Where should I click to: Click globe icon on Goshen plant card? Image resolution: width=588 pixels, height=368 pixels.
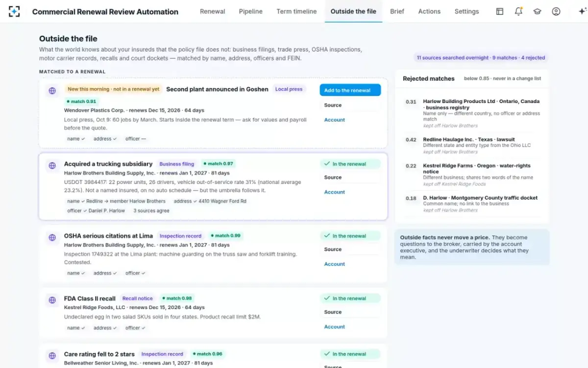pyautogui.click(x=52, y=91)
